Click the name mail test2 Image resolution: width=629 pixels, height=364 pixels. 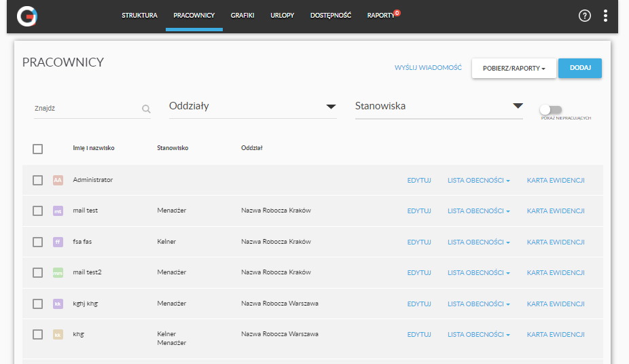coord(87,272)
